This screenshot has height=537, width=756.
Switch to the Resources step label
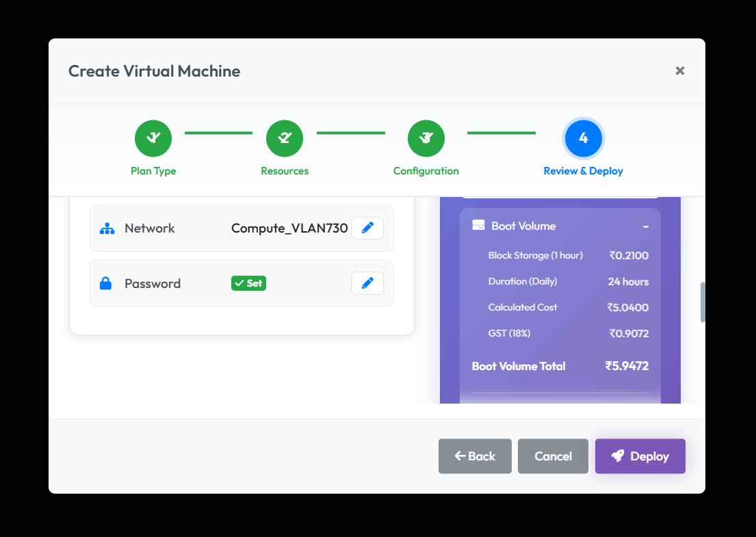click(x=285, y=171)
